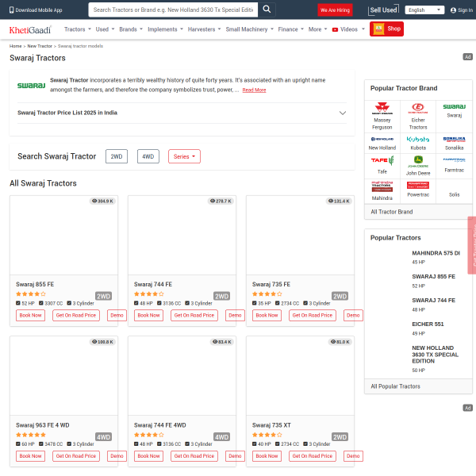Open the Implements menu dropdown
The width and height of the screenshot is (476, 476).
[166, 29]
